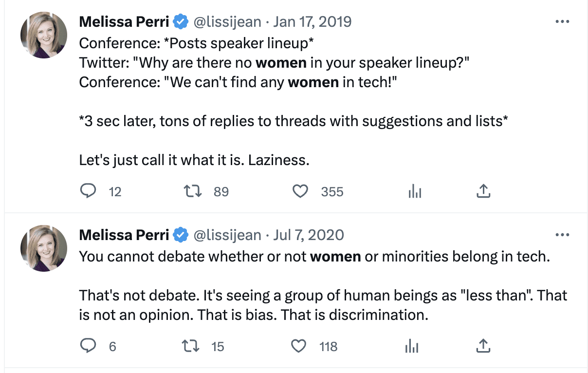Open the "Laziness" tweet text body

pos(294,101)
